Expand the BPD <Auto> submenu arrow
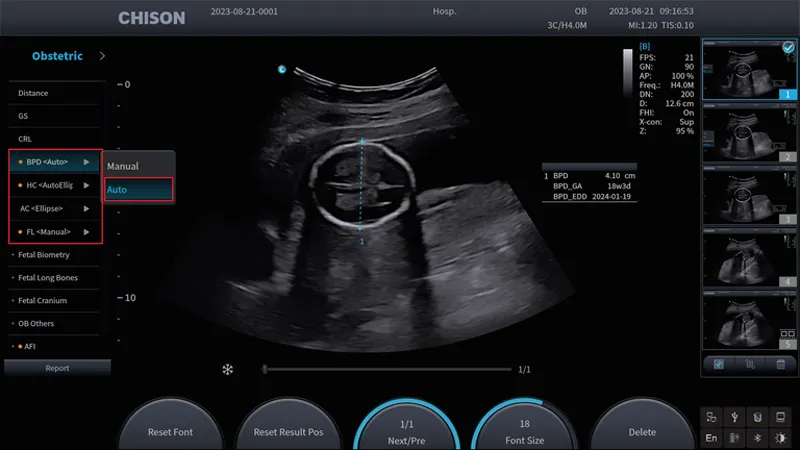 (x=86, y=162)
